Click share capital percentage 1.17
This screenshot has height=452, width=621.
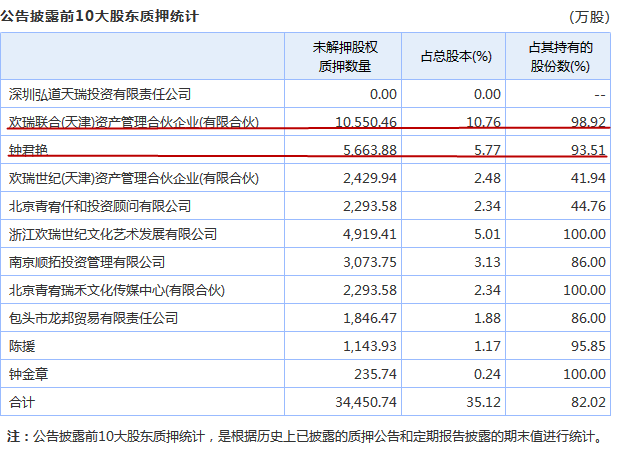(487, 346)
